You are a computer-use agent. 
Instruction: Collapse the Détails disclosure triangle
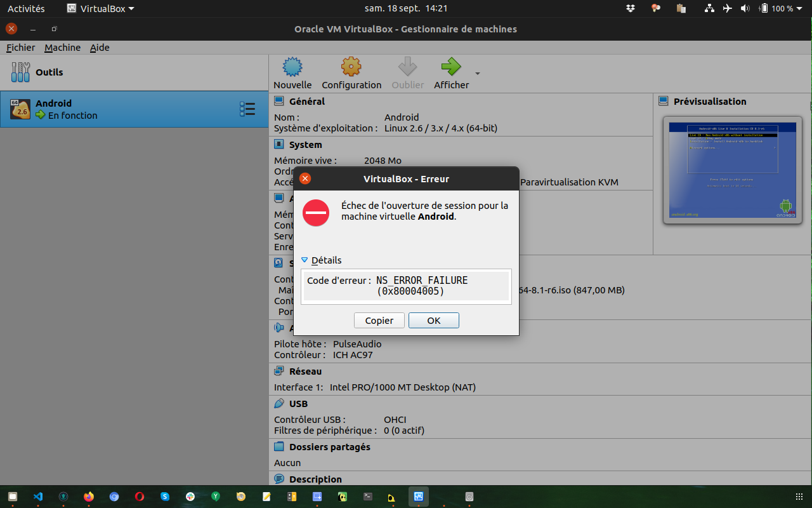point(304,260)
